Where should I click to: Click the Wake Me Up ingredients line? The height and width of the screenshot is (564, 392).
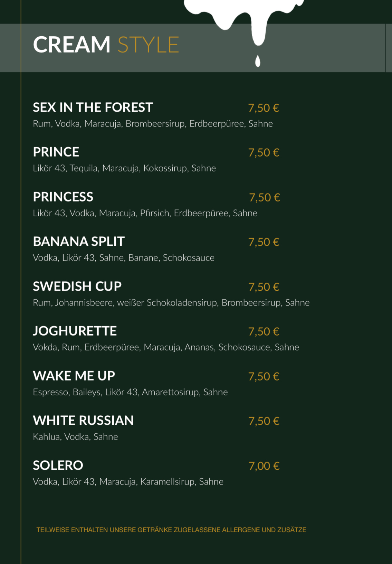pos(130,392)
